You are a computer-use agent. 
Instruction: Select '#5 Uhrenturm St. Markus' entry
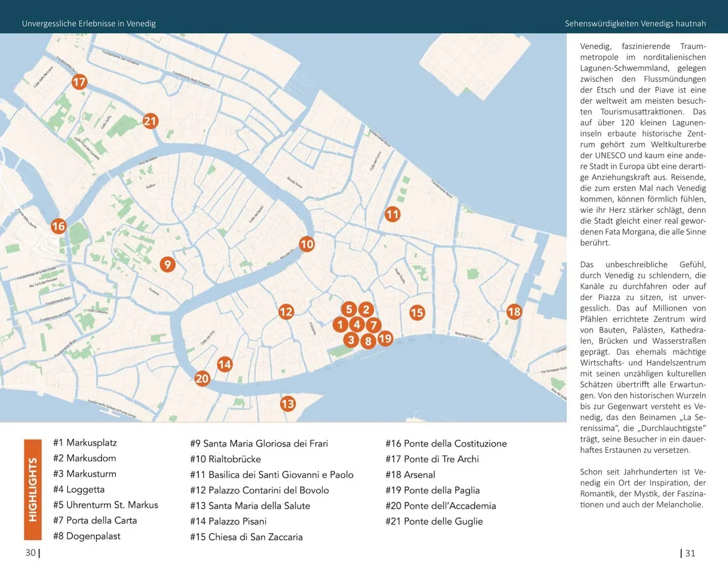[x=106, y=505]
